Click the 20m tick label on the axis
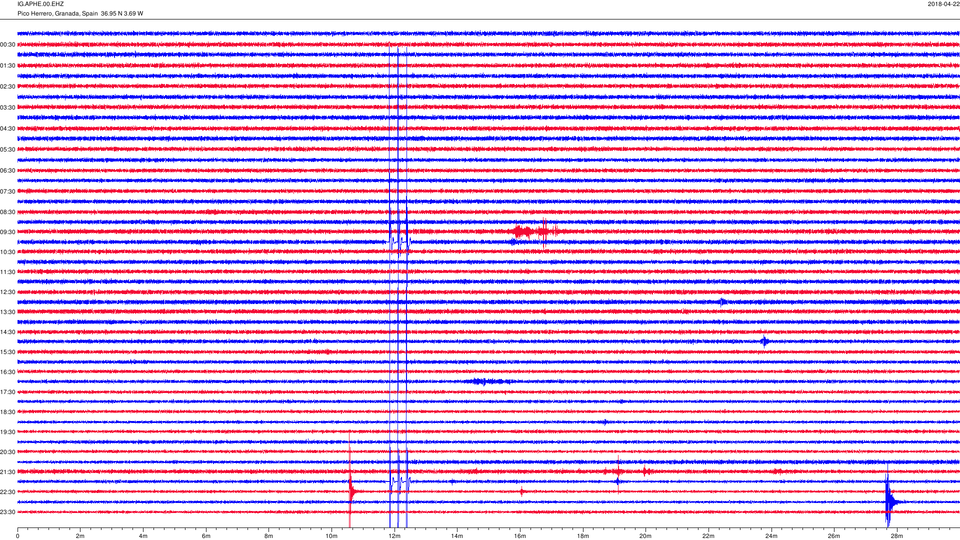This screenshot has height=540, width=960. pos(645,536)
